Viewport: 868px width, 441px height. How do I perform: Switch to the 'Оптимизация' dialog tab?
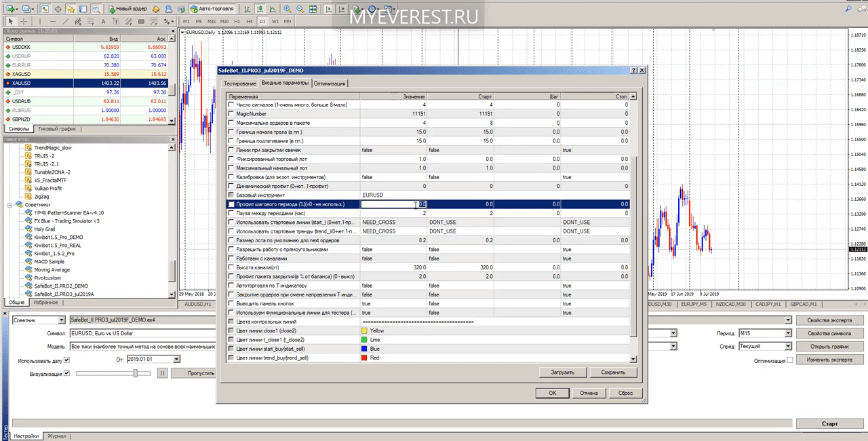tap(330, 83)
